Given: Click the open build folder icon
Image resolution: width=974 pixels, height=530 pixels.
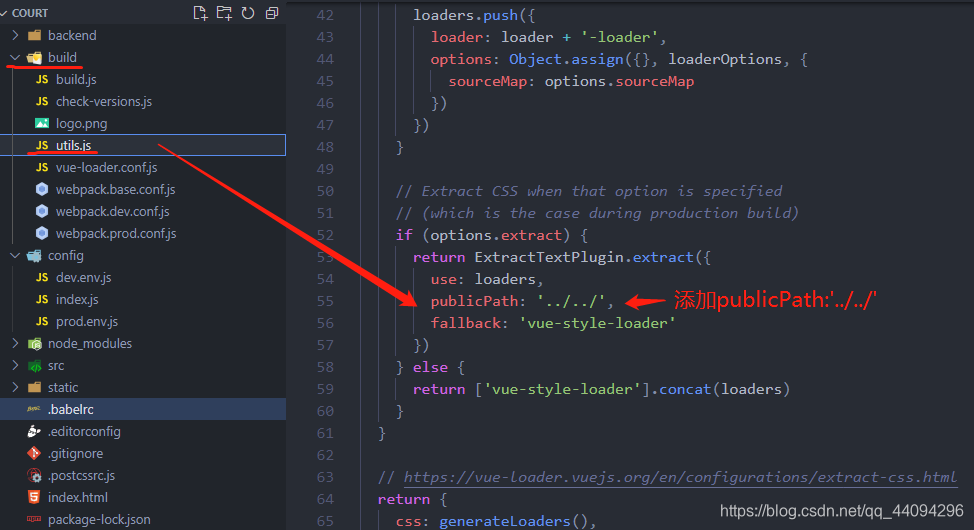Looking at the screenshot, I should coord(35,58).
